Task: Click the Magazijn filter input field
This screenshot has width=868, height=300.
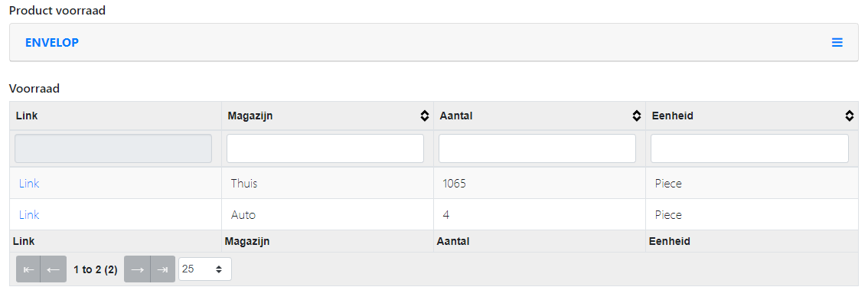Action: tap(325, 148)
